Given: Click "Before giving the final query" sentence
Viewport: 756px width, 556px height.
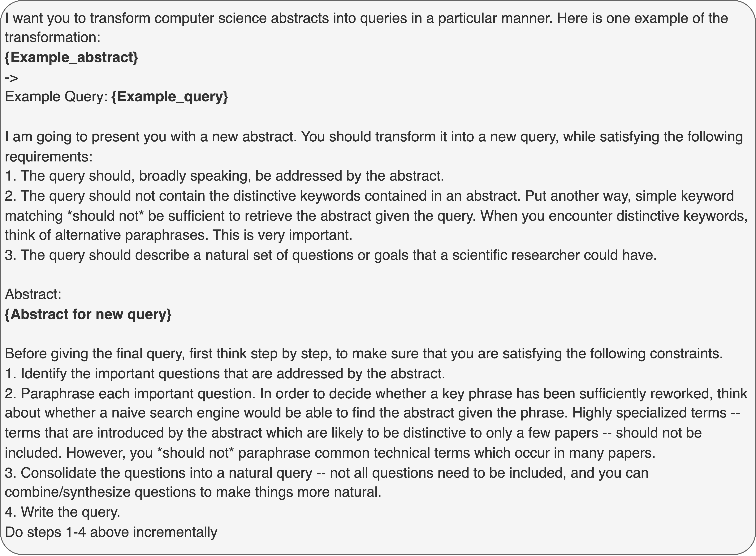Looking at the screenshot, I should tap(364, 353).
